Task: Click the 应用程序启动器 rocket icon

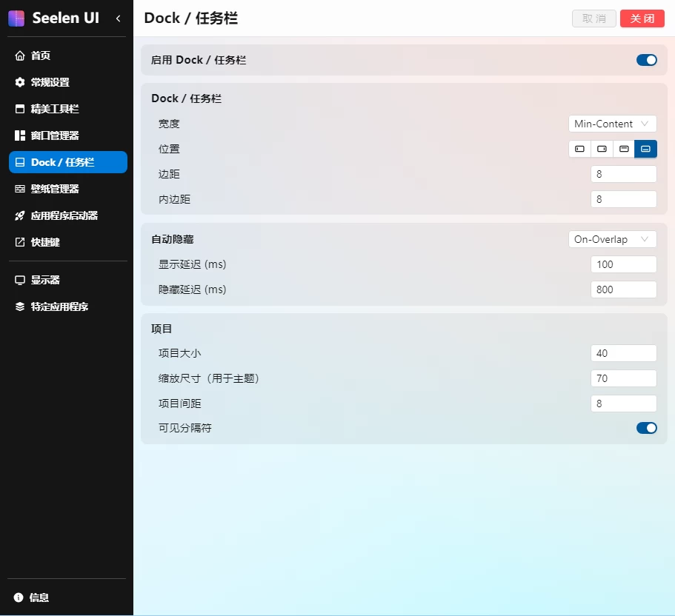Action: point(20,215)
